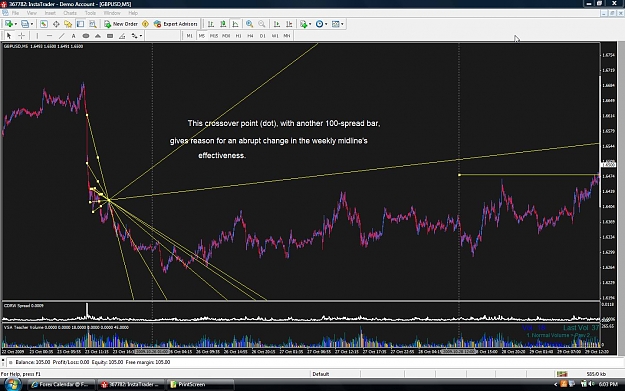The width and height of the screenshot is (625, 391).
Task: Open the New Chart icon
Action: point(8,24)
